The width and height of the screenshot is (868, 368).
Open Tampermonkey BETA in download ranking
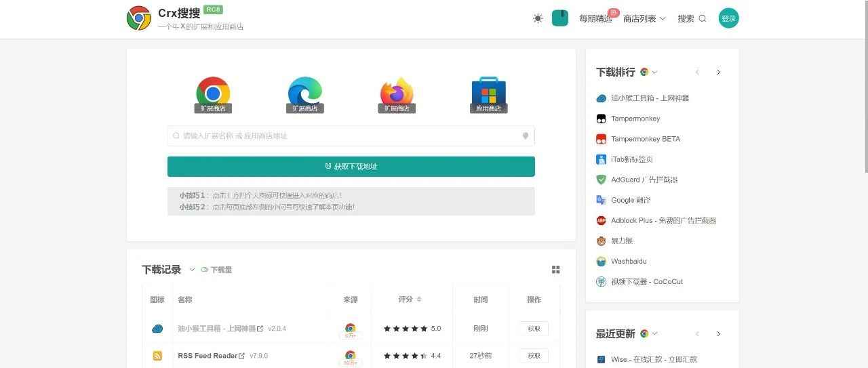point(646,139)
